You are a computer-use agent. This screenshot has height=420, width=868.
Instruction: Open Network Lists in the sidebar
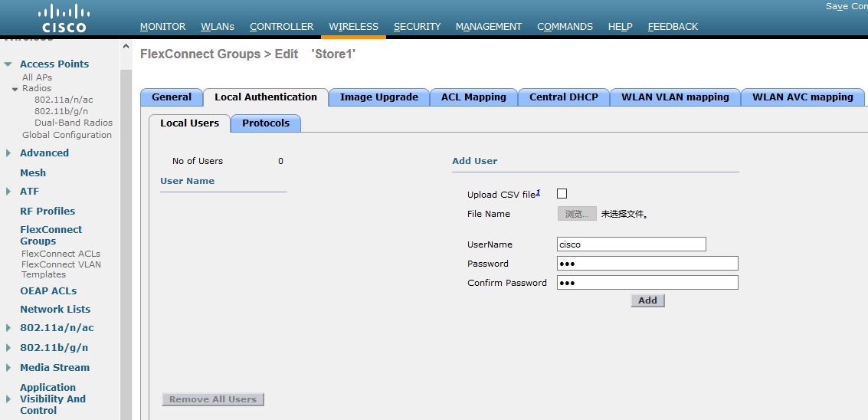[55, 309]
